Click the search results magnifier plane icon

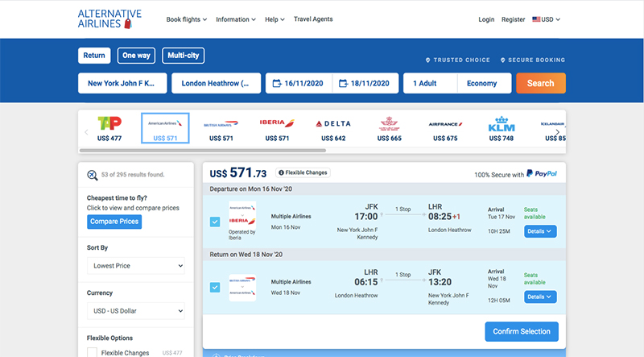point(93,175)
